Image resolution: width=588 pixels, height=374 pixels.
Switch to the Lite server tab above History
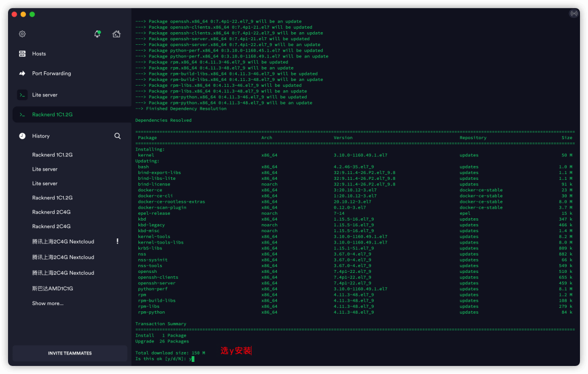pyautogui.click(x=45, y=95)
